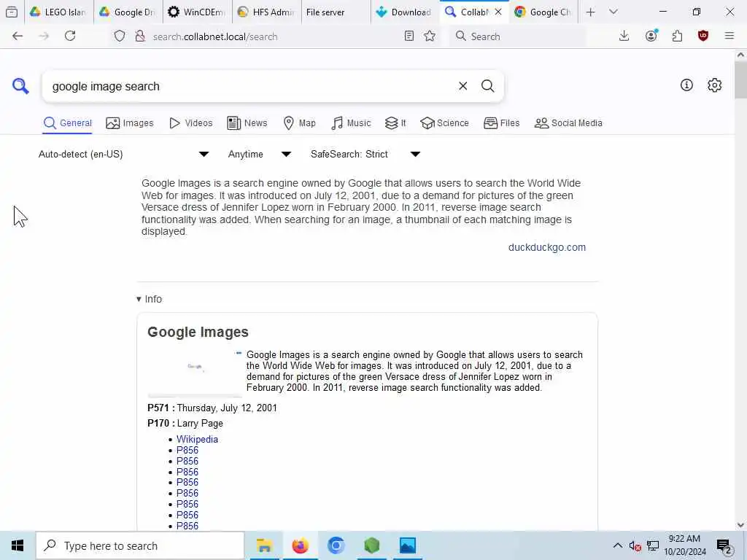This screenshot has height=560, width=747.
Task: Click the browser address bar URL
Action: click(x=215, y=36)
